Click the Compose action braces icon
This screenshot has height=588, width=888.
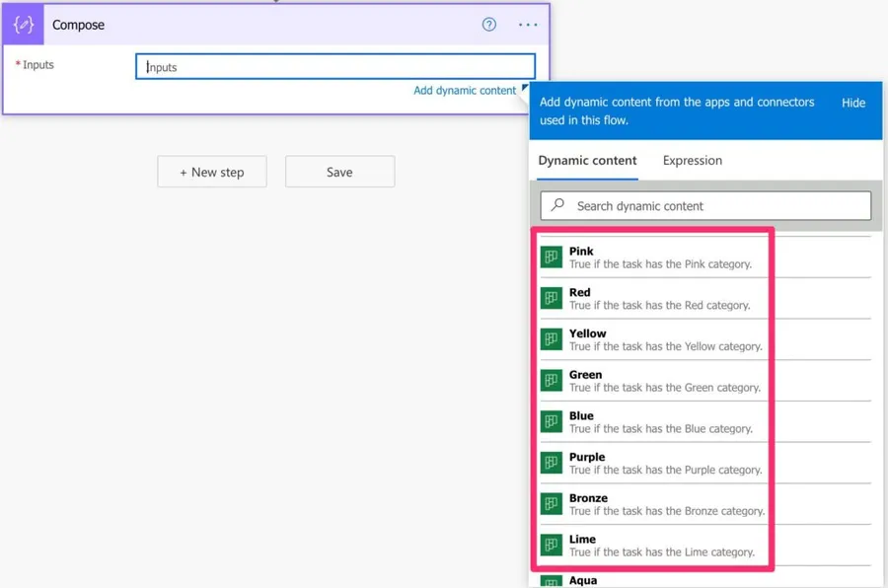[23, 25]
